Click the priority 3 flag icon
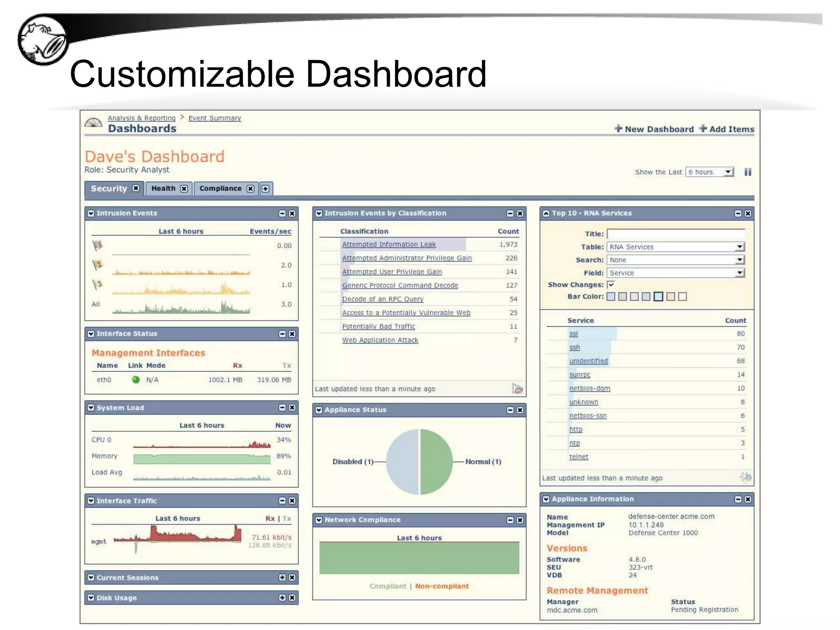840x630 pixels. tap(97, 284)
